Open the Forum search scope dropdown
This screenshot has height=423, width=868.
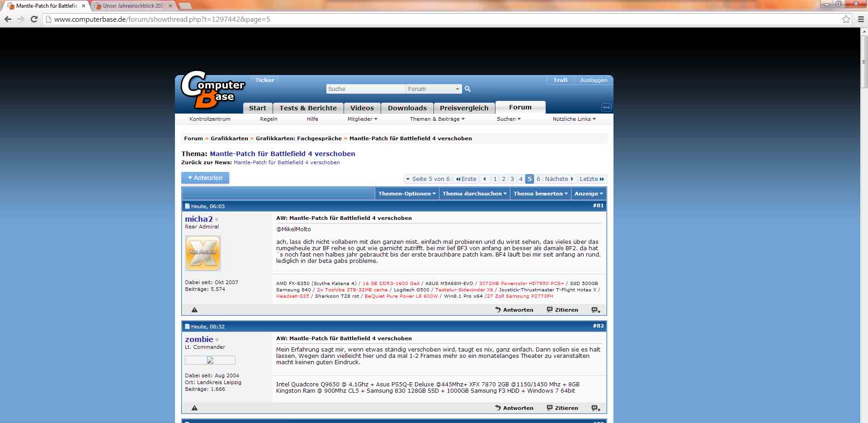click(433, 89)
